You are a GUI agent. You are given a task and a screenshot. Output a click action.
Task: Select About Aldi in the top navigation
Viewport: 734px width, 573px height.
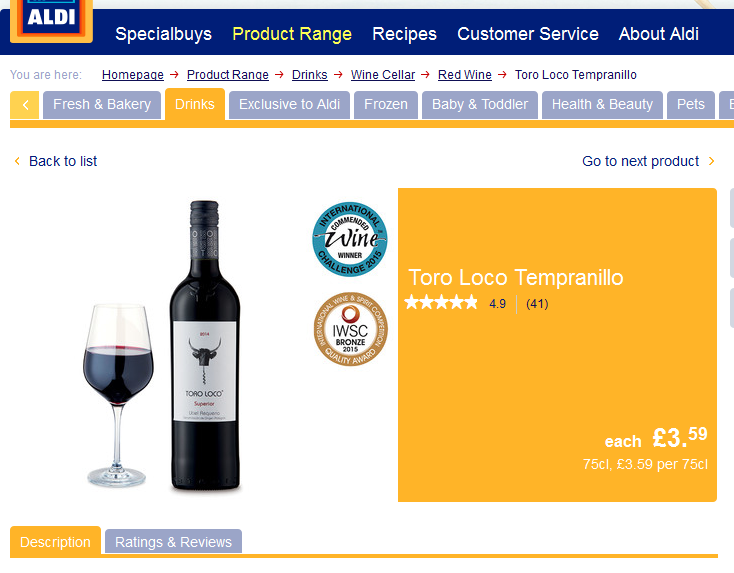pos(659,34)
